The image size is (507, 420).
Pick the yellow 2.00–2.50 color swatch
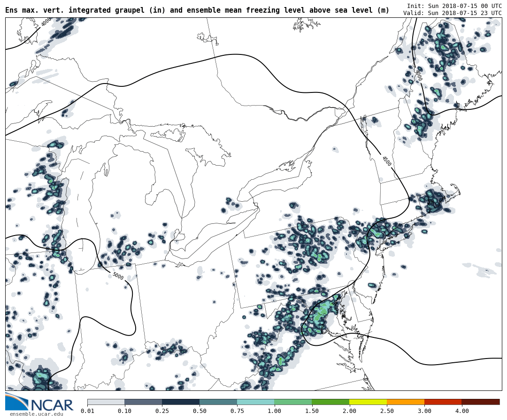[x=368, y=402]
